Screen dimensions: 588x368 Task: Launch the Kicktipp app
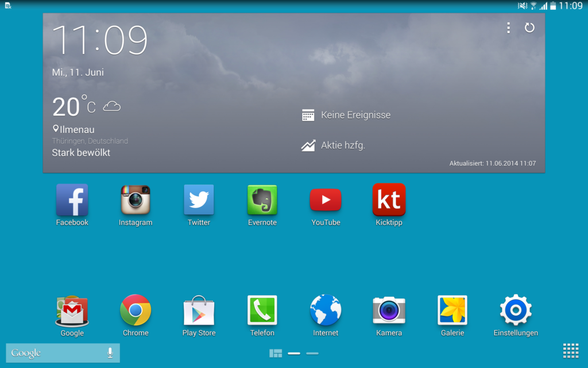389,200
